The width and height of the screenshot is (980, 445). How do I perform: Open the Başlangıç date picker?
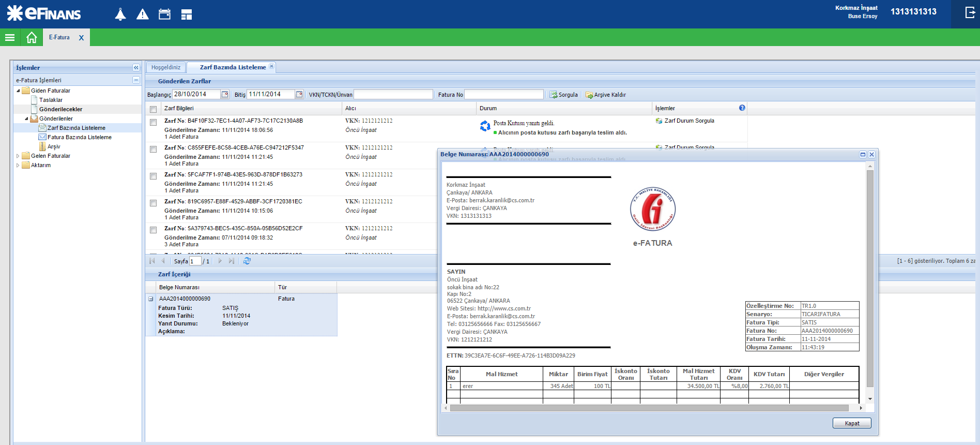(225, 94)
